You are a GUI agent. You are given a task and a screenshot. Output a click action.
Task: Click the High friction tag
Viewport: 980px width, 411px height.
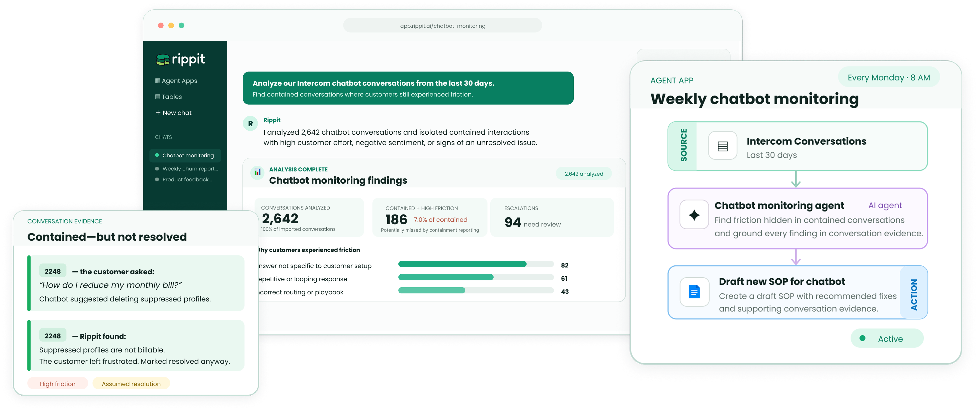pyautogui.click(x=58, y=384)
